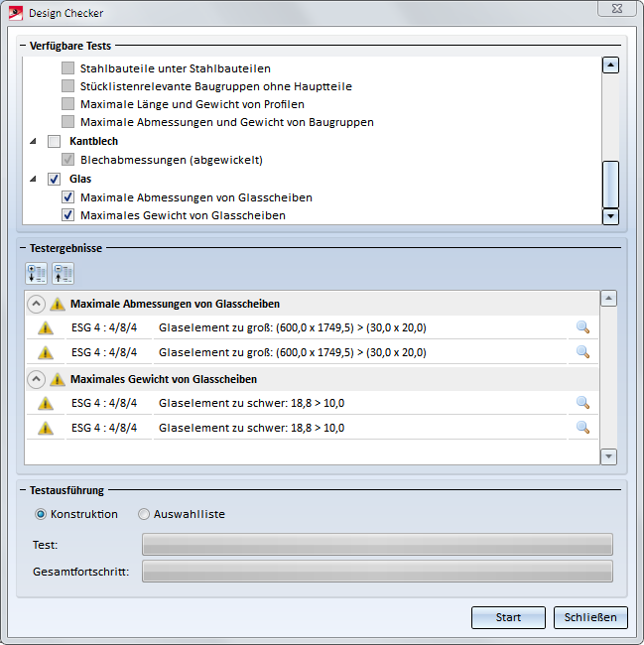Click tests list scroll up arrow
This screenshot has height=645, width=644.
[x=610, y=64]
